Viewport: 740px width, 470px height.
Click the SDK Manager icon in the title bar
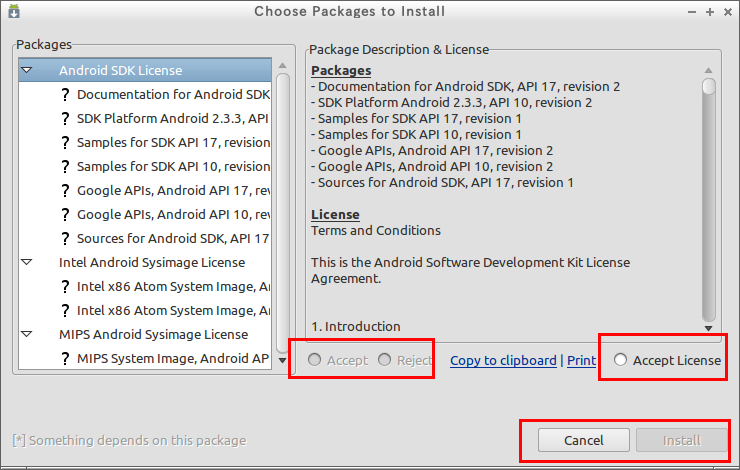pos(14,11)
